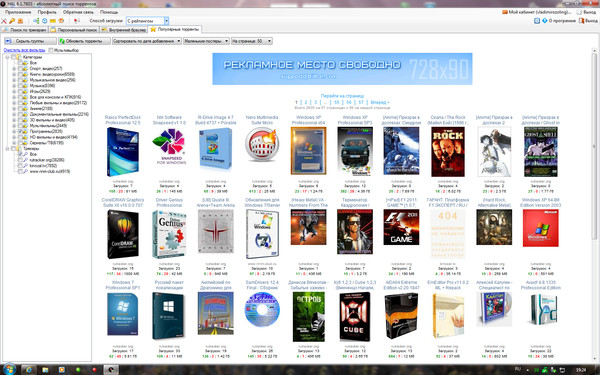
Task: Check the 'Игры' category checkbox
Action: pos(20,91)
